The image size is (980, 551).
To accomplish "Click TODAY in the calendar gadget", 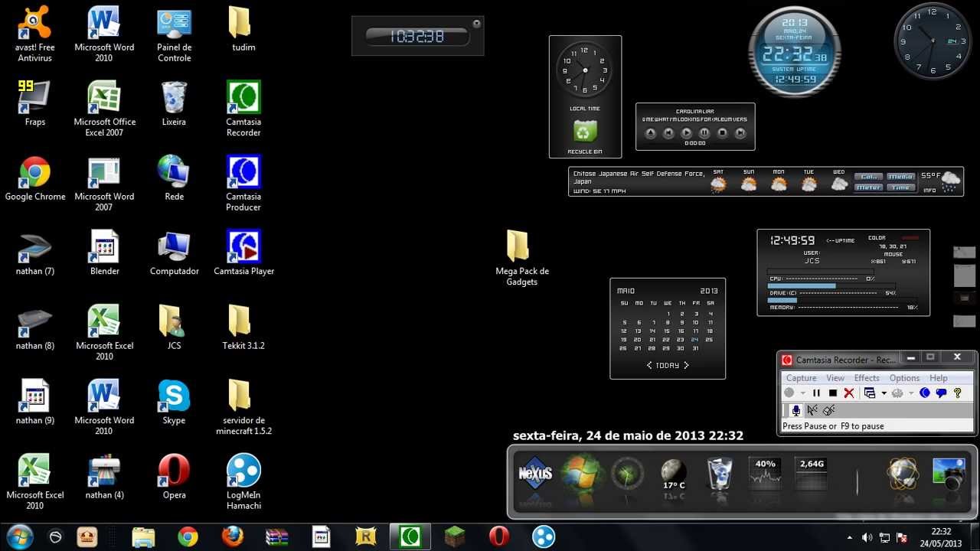I will point(668,365).
